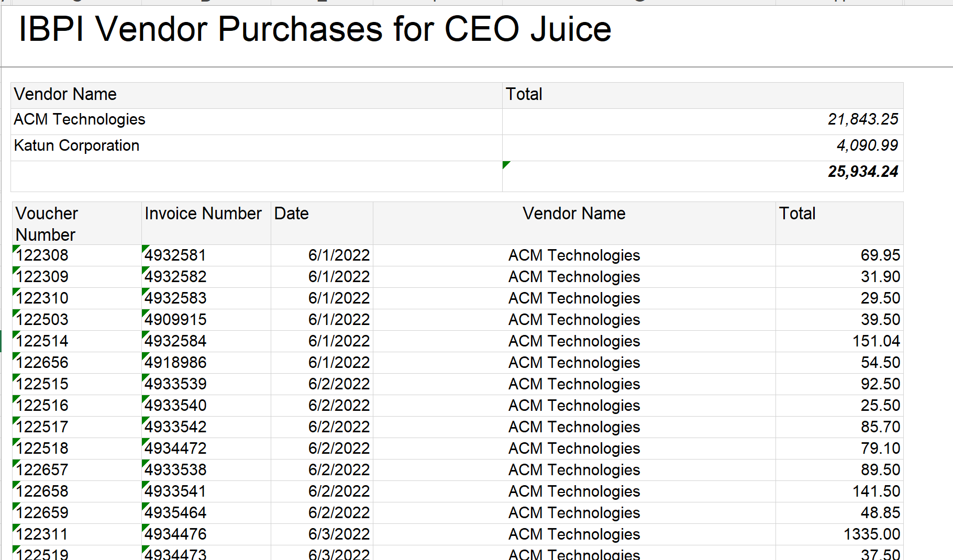Select invoice number 4909915
The image size is (953, 560).
176,320
